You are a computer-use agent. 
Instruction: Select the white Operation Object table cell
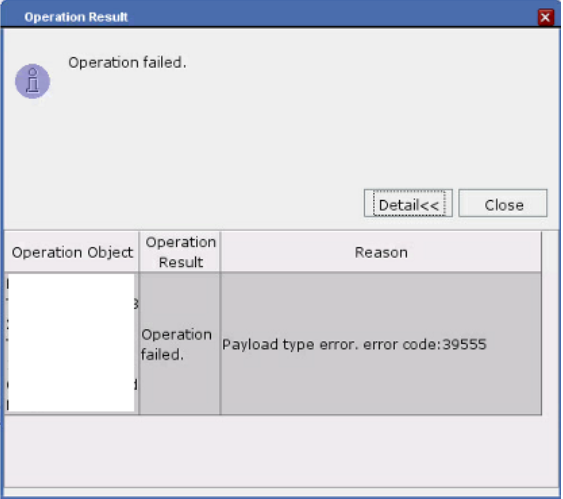click(x=71, y=344)
